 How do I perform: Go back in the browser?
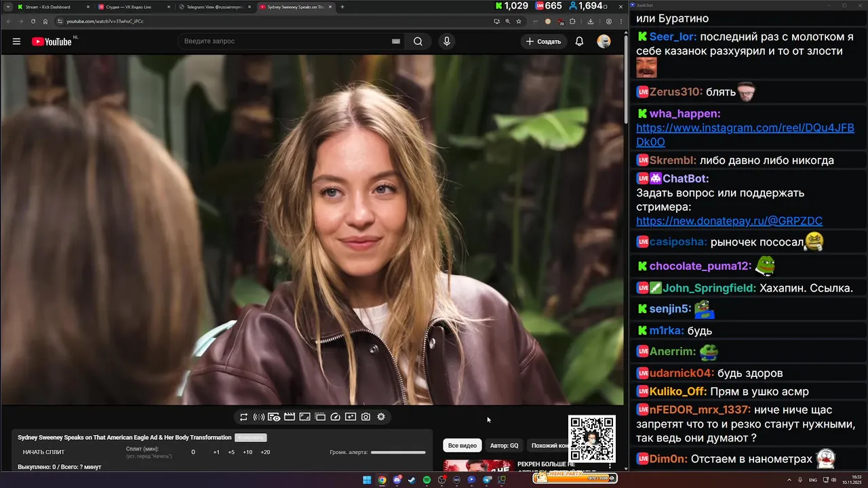pyautogui.click(x=8, y=21)
